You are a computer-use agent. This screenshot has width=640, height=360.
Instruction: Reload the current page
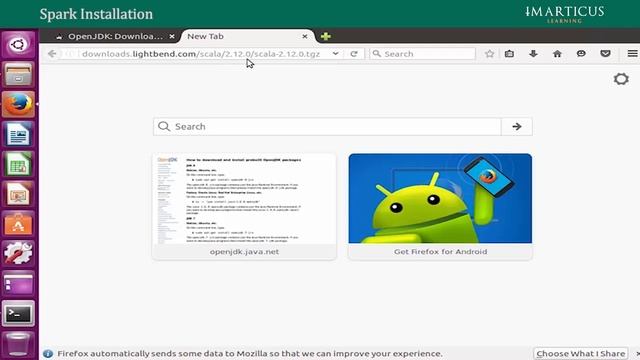coord(354,54)
